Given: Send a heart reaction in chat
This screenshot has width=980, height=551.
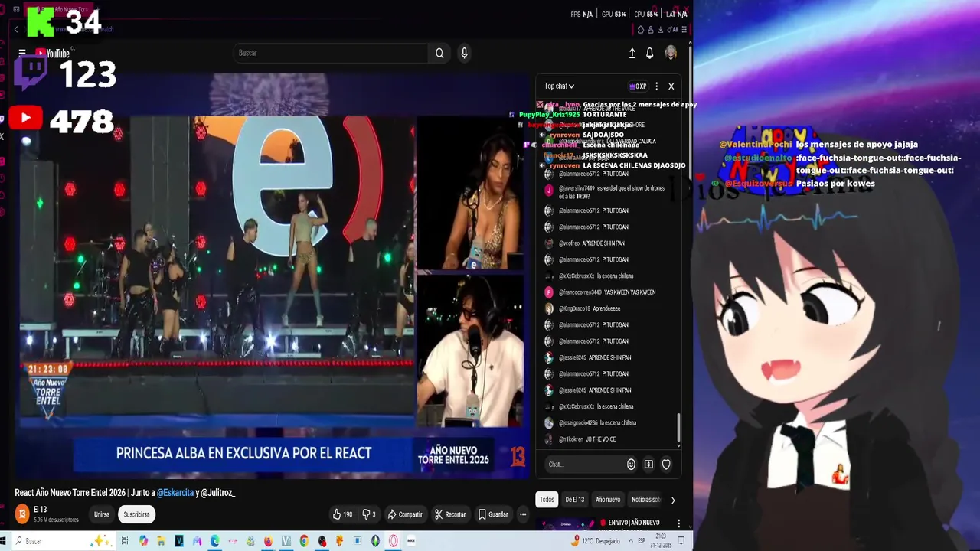Looking at the screenshot, I should click(x=666, y=465).
